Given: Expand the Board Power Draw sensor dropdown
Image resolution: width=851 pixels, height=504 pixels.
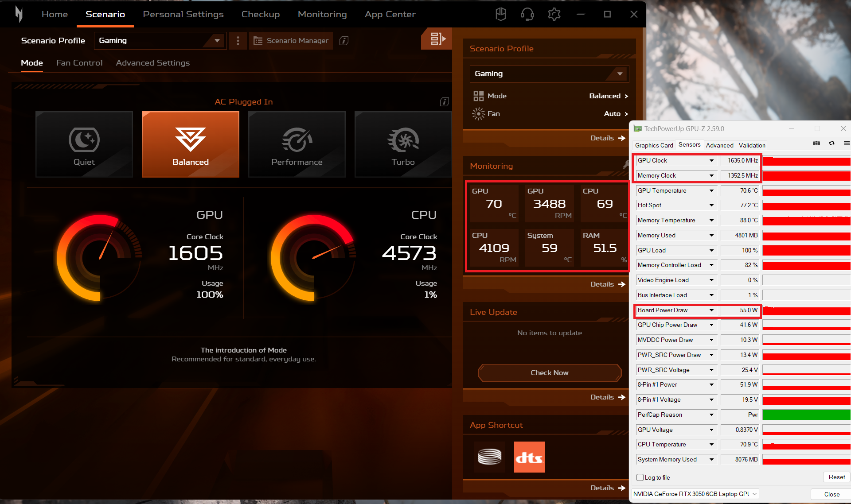Looking at the screenshot, I should (x=711, y=310).
